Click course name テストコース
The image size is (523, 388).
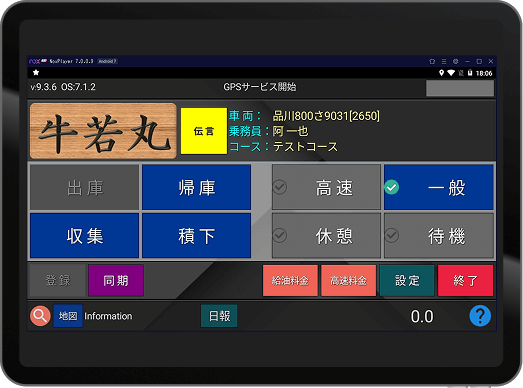click(x=305, y=147)
